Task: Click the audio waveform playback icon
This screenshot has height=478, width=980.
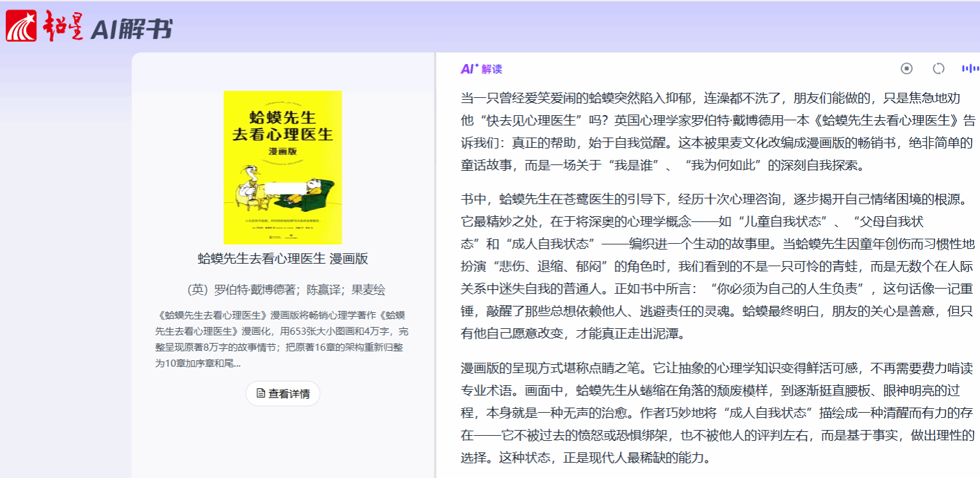Action: (970, 68)
